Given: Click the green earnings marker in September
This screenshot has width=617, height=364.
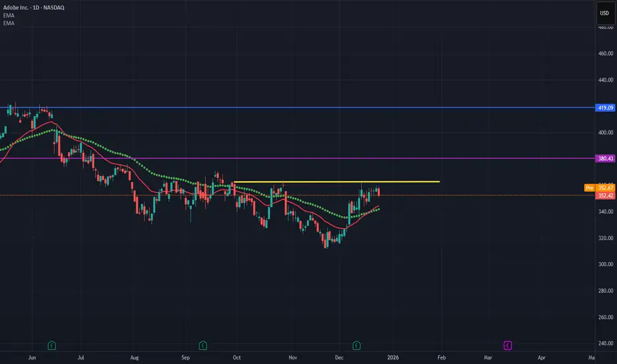Looking at the screenshot, I should coord(203,345).
